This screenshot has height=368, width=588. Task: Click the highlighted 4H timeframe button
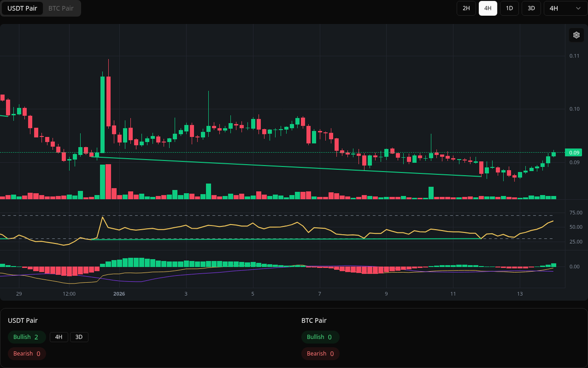[488, 8]
